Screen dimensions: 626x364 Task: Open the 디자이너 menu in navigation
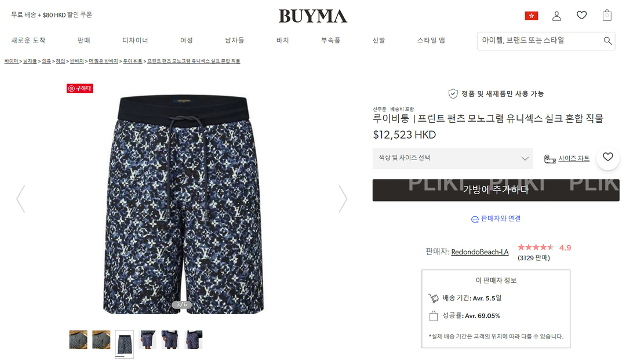click(x=135, y=41)
